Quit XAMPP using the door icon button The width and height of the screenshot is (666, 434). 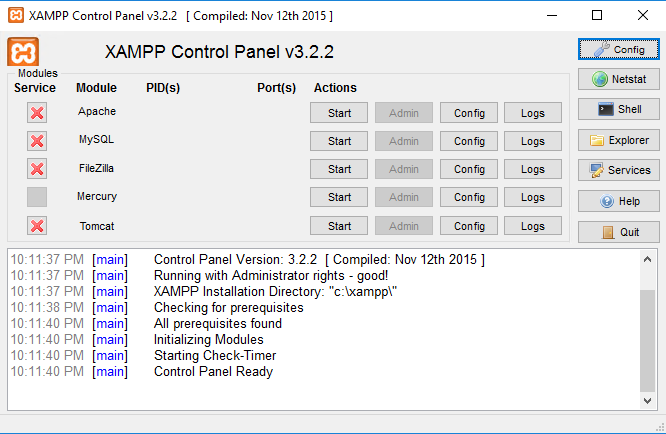[x=618, y=232]
